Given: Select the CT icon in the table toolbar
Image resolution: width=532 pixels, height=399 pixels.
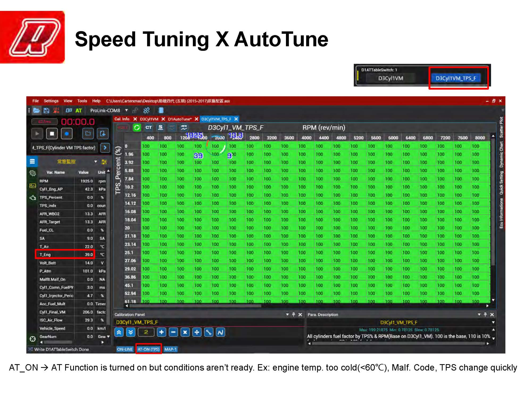Looking at the screenshot, I should point(149,127).
